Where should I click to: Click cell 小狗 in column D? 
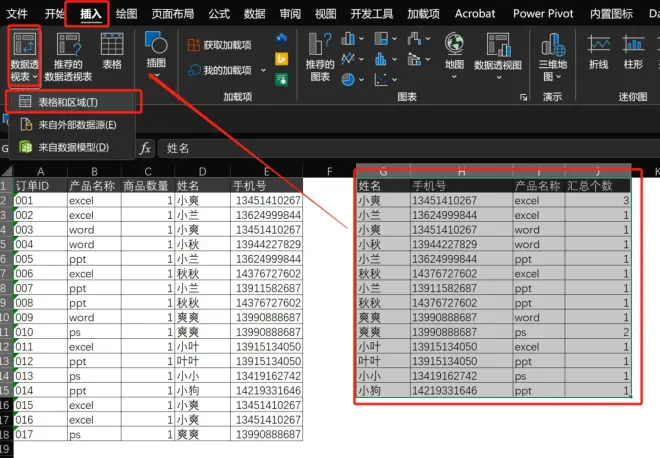(x=202, y=391)
